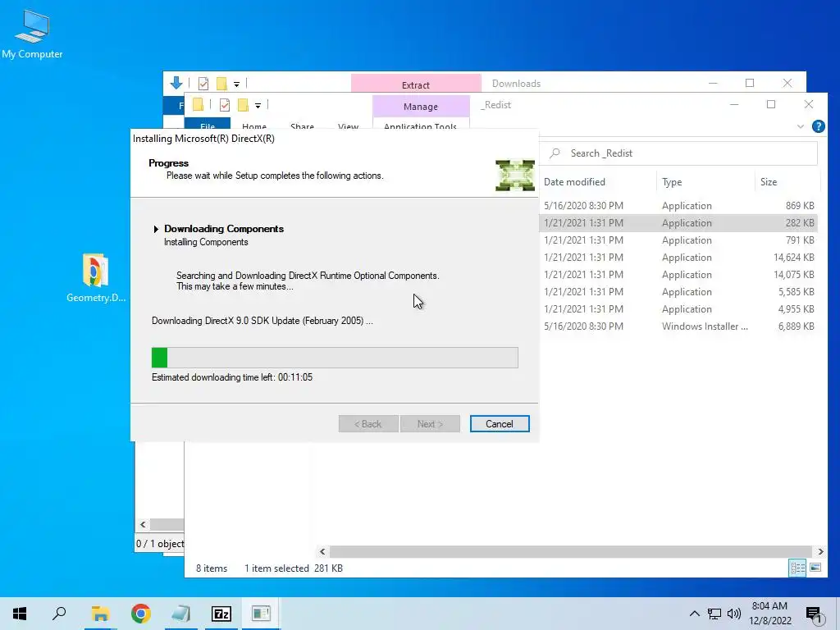Select the 5,585 KB application row
The width and height of the screenshot is (840, 630).
point(678,291)
